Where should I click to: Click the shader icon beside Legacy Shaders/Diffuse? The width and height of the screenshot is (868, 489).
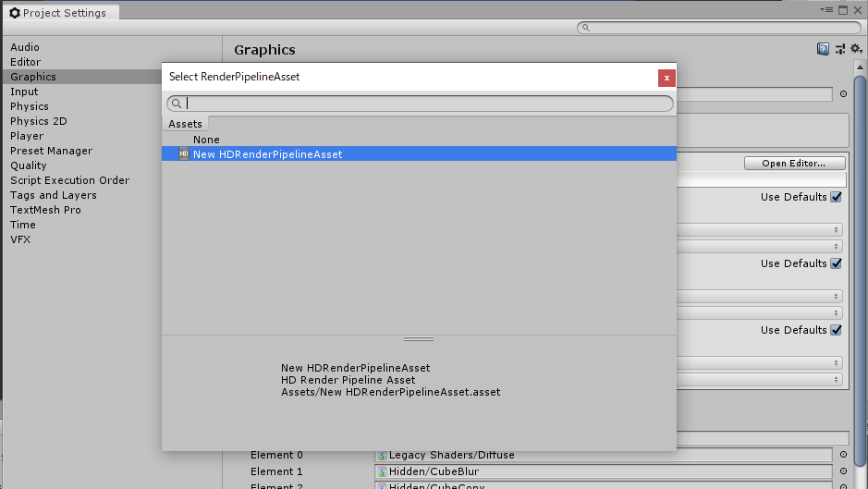click(x=382, y=455)
